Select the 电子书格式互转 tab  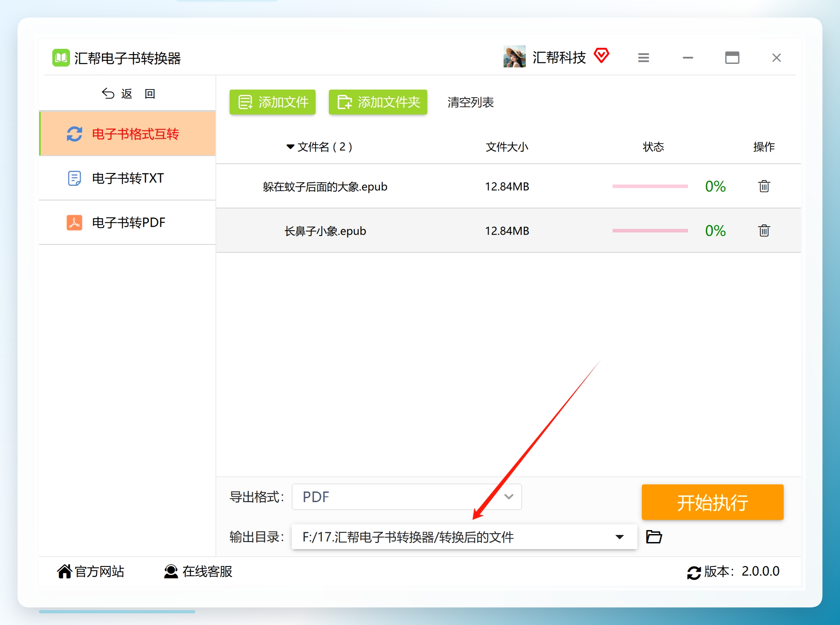pos(128,134)
